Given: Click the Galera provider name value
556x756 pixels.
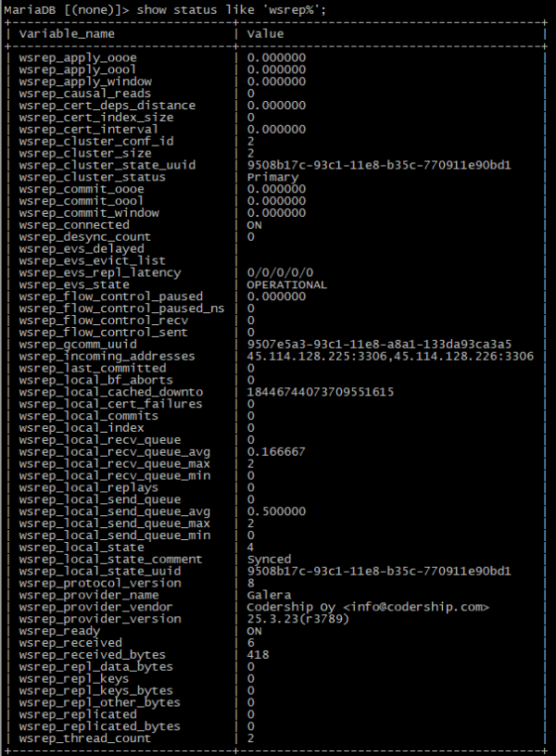Looking at the screenshot, I should (x=269, y=595).
